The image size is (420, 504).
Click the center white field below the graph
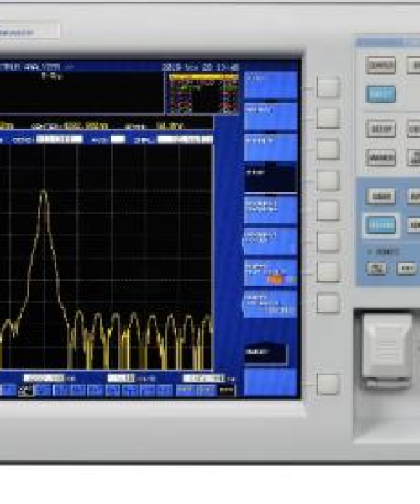pyautogui.click(x=121, y=378)
